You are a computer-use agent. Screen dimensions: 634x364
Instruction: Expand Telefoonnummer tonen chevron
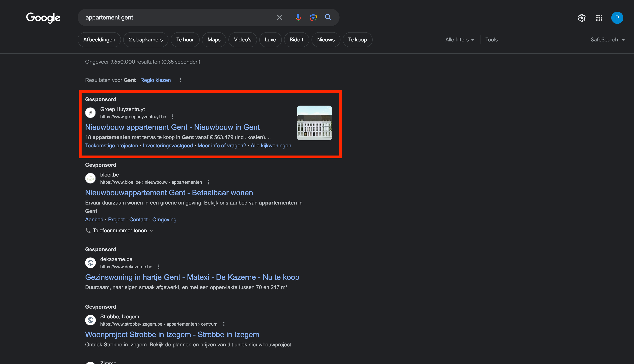tap(151, 231)
